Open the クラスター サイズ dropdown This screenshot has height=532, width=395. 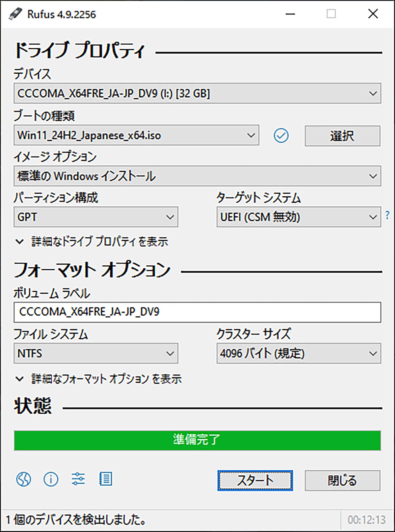click(299, 353)
